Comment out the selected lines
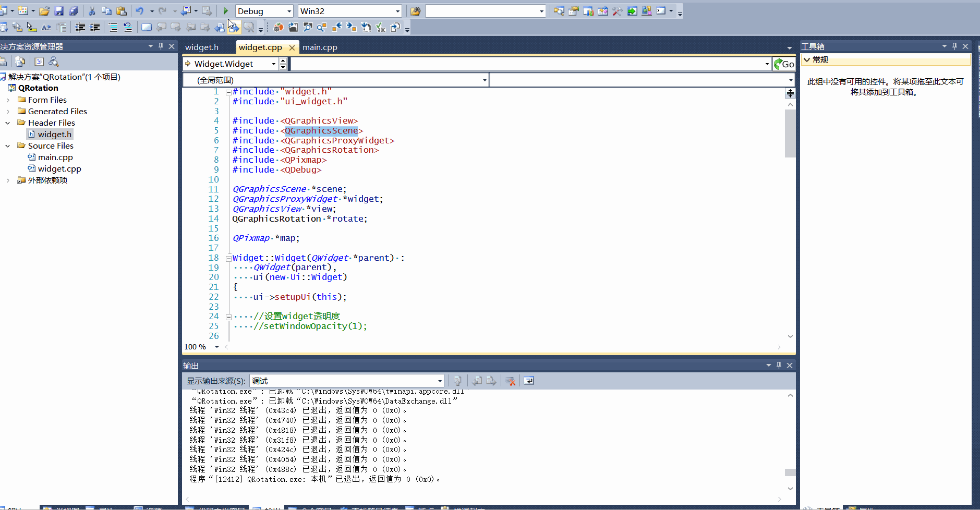Viewport: 980px width, 510px height. (113, 27)
